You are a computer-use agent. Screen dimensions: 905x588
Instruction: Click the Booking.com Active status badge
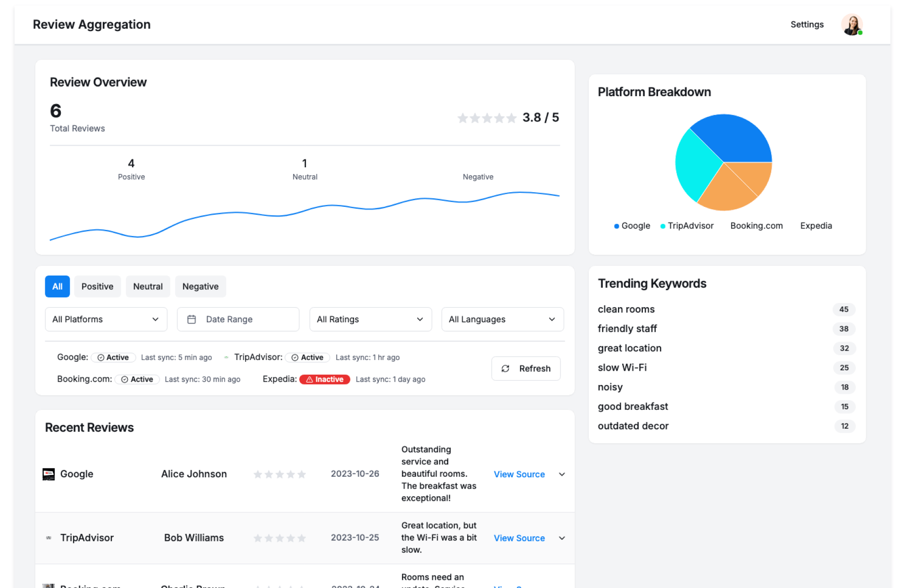coord(137,379)
